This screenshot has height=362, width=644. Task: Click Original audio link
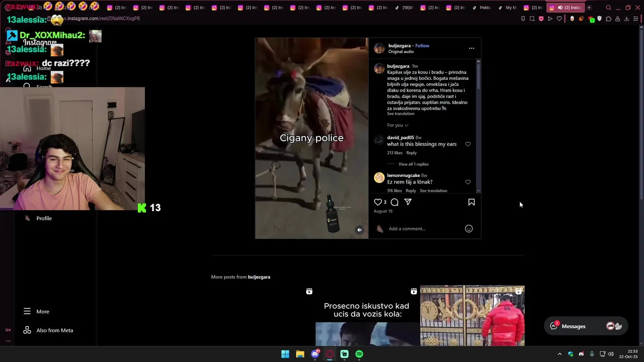pyautogui.click(x=401, y=52)
